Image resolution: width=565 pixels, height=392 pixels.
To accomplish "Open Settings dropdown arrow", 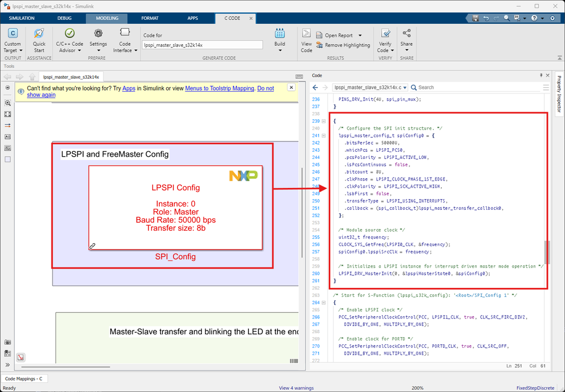I will (x=98, y=50).
